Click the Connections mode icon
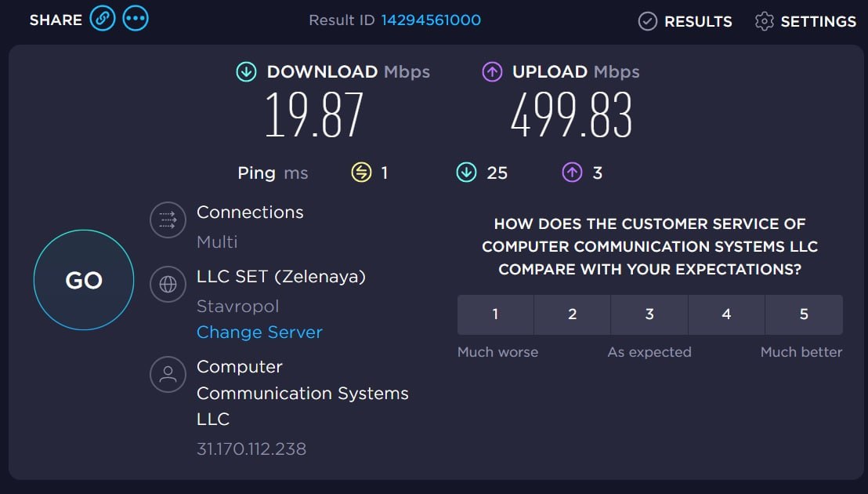The height and width of the screenshot is (494, 868). pos(168,220)
